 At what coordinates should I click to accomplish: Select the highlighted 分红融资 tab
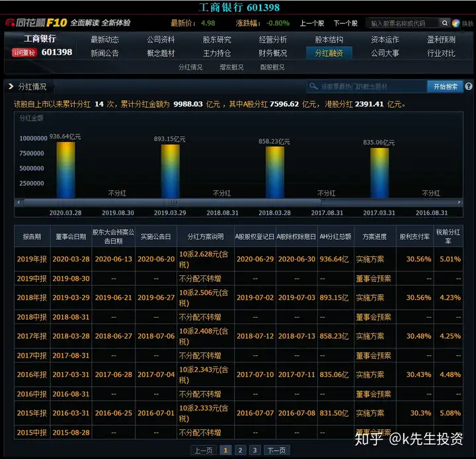[x=329, y=53]
